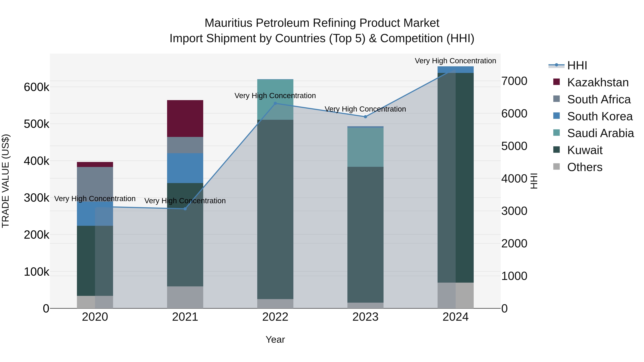Click the 2024 Very High Concentration annotation
644x362 pixels.
[455, 61]
